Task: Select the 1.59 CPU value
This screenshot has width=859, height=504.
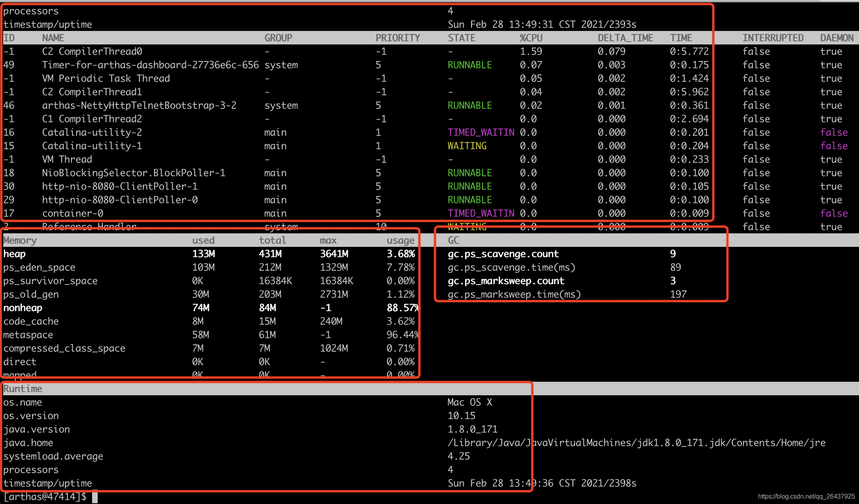Action: [x=531, y=52]
